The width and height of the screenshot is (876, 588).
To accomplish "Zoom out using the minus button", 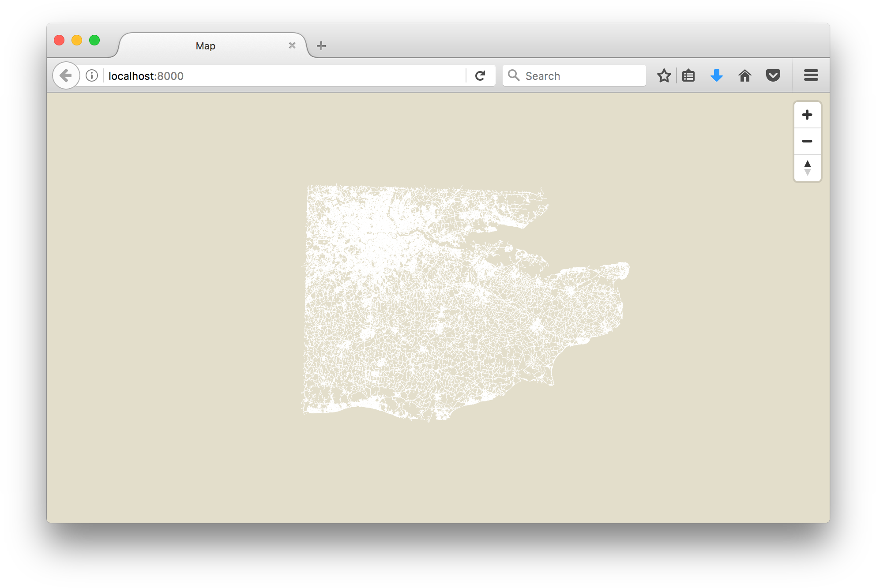I will point(807,141).
